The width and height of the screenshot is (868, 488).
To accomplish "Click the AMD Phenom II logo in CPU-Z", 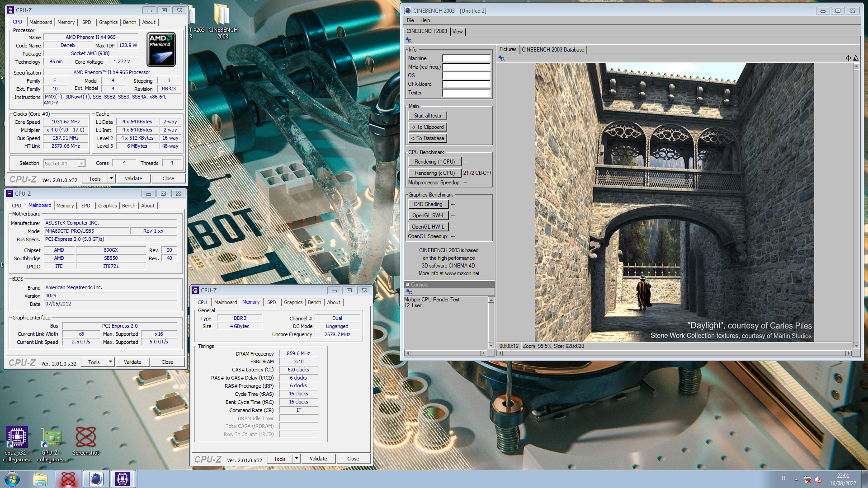I will click(161, 50).
